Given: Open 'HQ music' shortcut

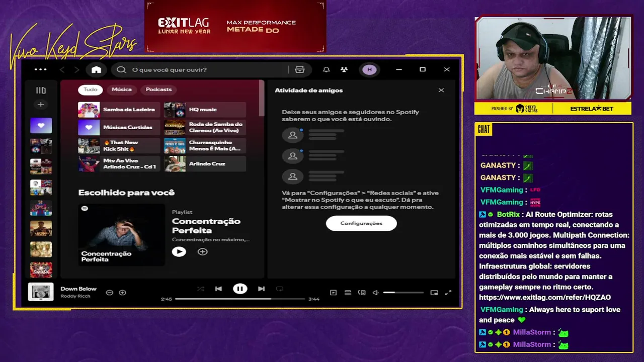Looking at the screenshot, I should [x=205, y=110].
